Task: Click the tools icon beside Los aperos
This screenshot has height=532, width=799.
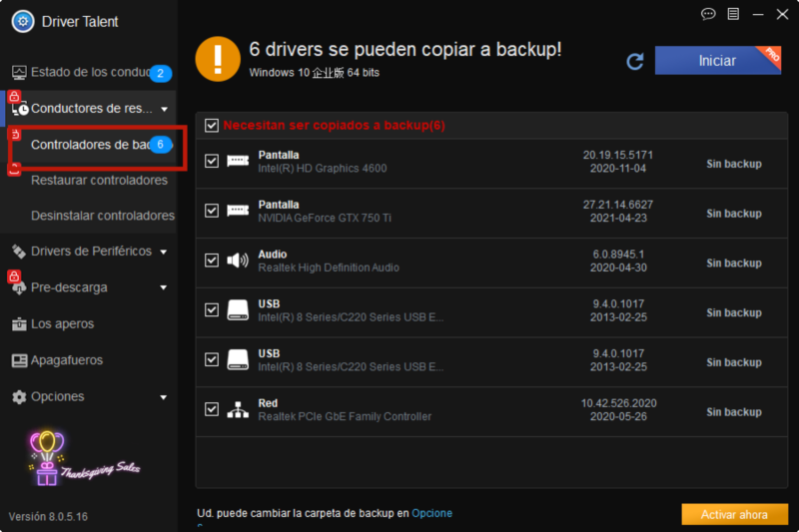Action: point(19,323)
